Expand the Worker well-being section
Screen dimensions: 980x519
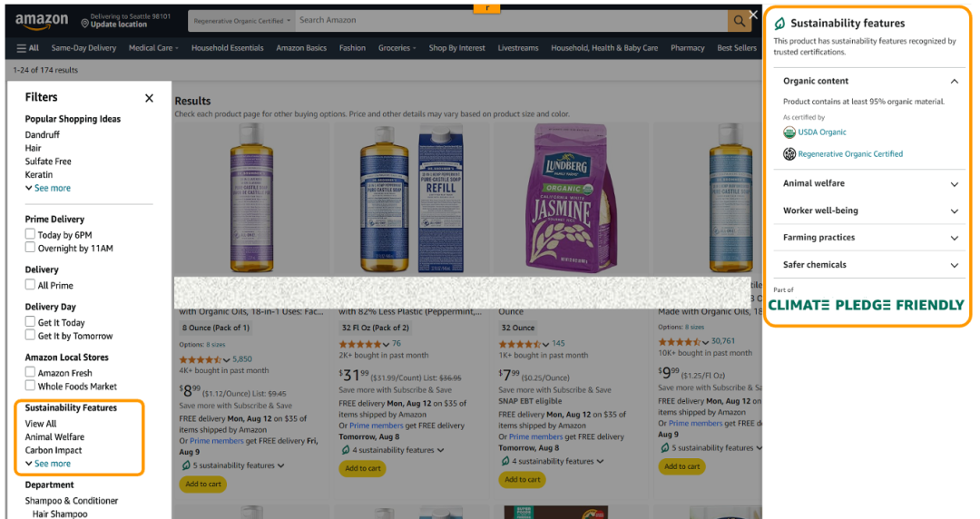[954, 211]
